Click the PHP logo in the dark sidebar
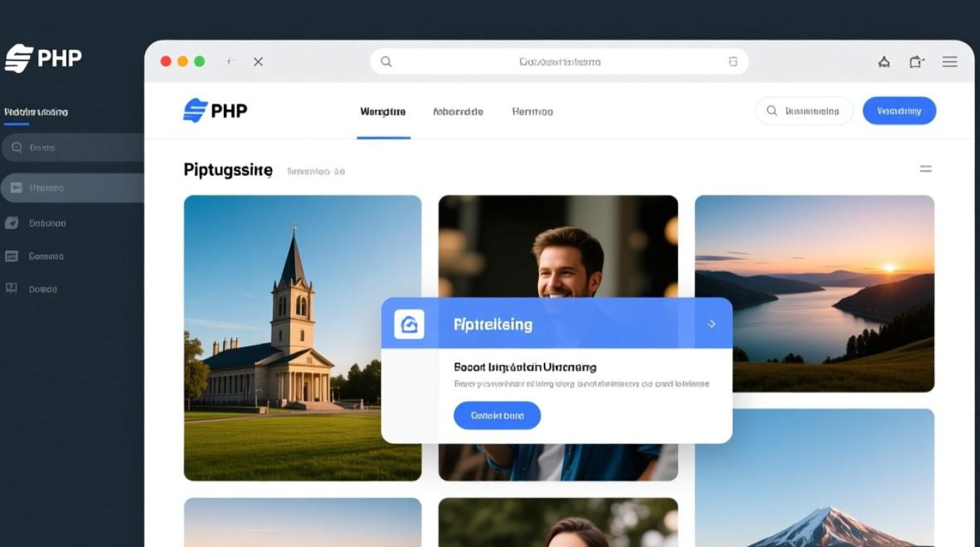The width and height of the screenshot is (980, 547). [42, 58]
